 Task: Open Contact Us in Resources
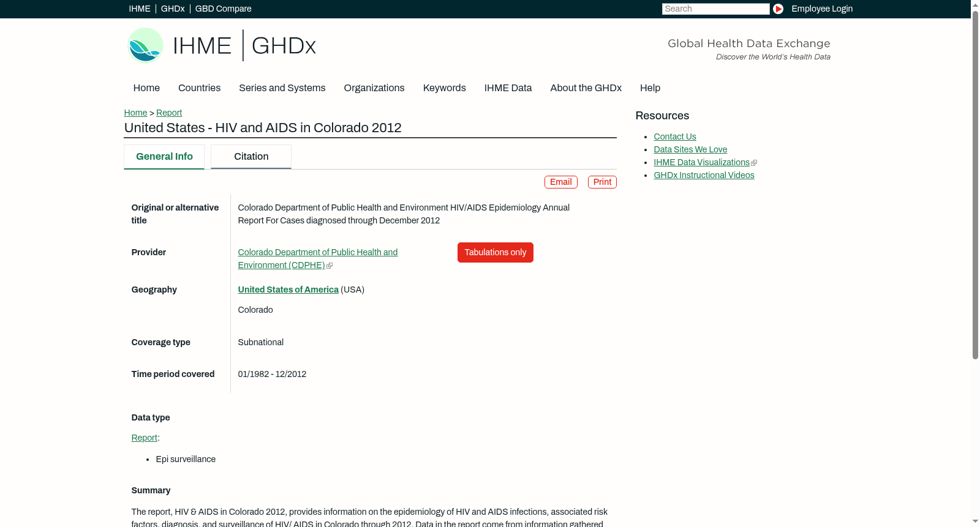[674, 136]
